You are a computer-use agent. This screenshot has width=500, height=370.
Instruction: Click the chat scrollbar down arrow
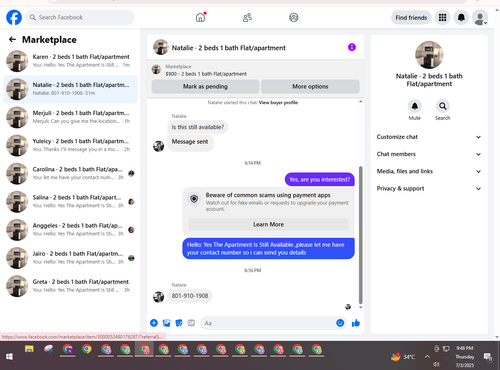360,307
